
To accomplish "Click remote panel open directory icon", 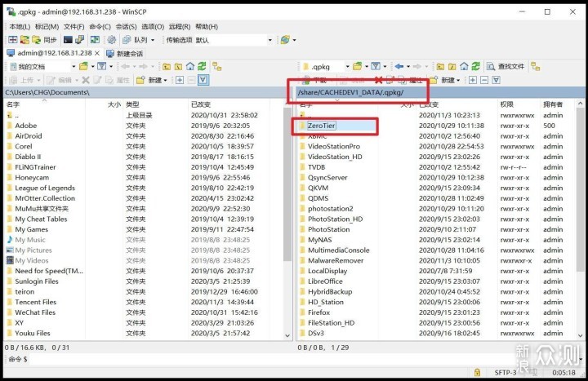I will (358, 67).
